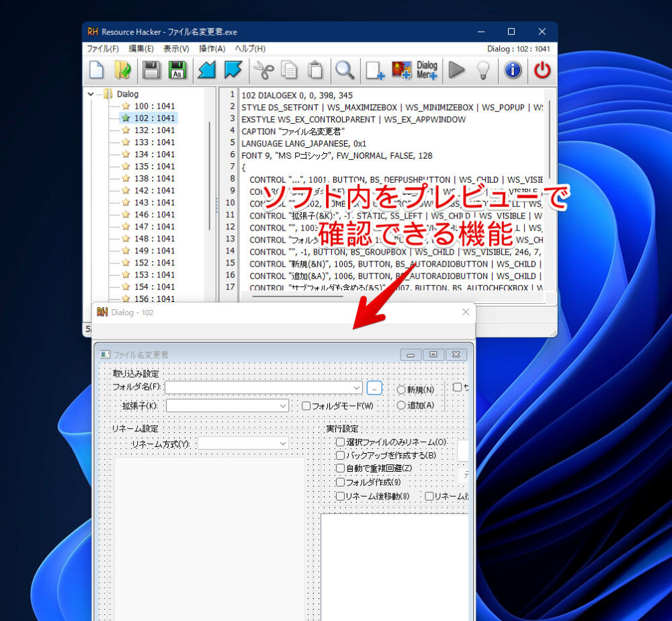The width and height of the screenshot is (672, 621).
Task: Open the ファイル(F) menu
Action: (x=102, y=48)
